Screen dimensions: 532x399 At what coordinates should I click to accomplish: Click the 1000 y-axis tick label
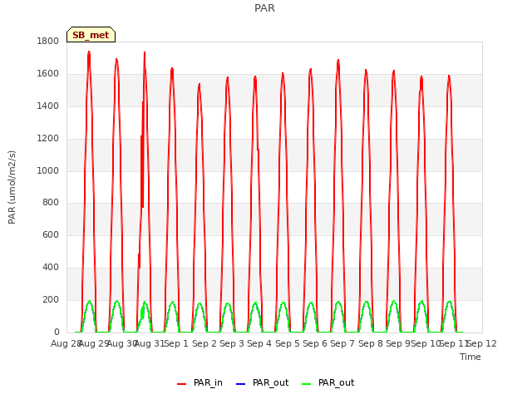(48, 170)
